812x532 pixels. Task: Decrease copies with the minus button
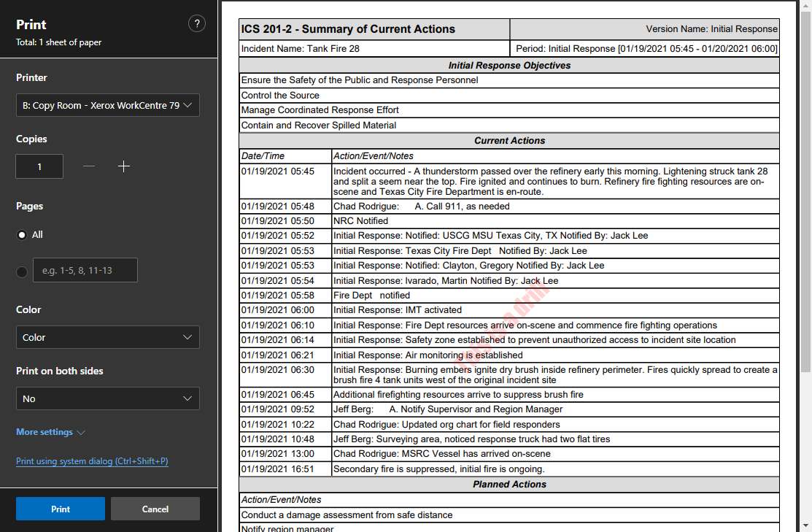(89, 166)
